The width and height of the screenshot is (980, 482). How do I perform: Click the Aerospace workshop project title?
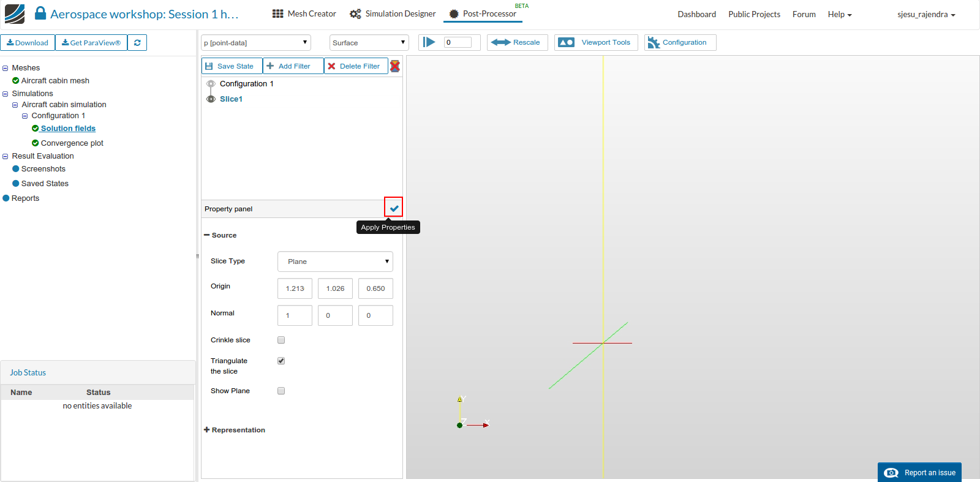tap(145, 14)
